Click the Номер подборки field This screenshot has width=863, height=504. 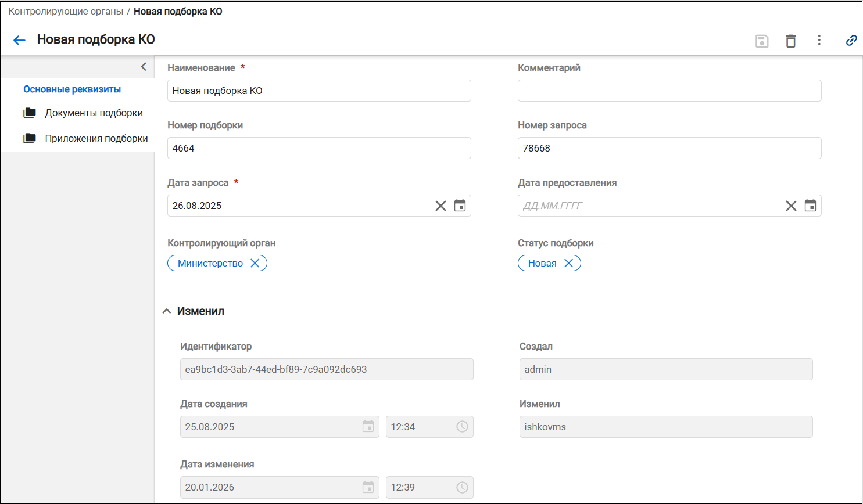click(319, 148)
